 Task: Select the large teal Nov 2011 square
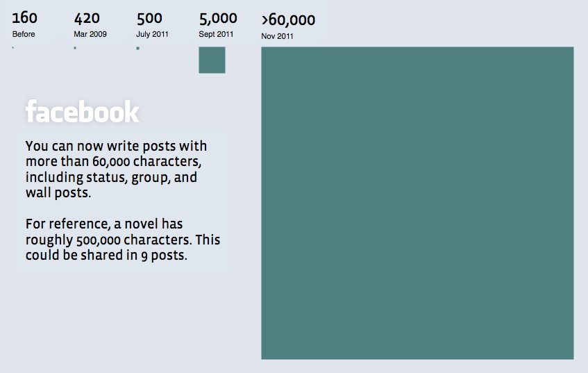[x=417, y=203]
